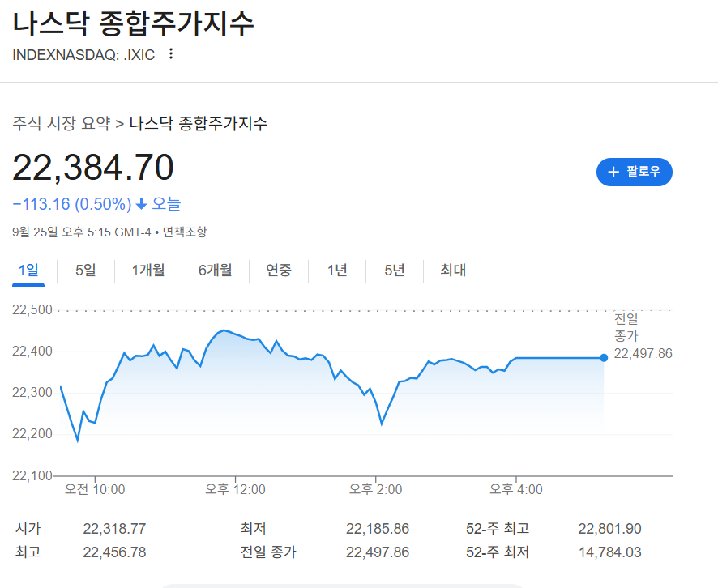Screen dimensions: 718x588
Task: Select the '연중' year-to-date tab
Action: (x=279, y=271)
